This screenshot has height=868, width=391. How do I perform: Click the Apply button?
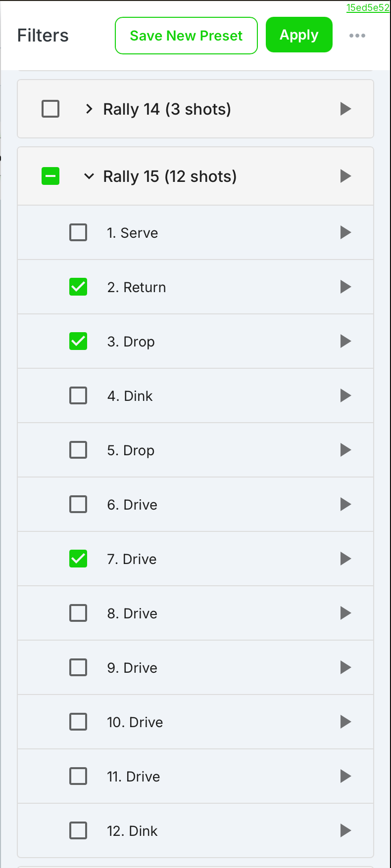coord(299,35)
